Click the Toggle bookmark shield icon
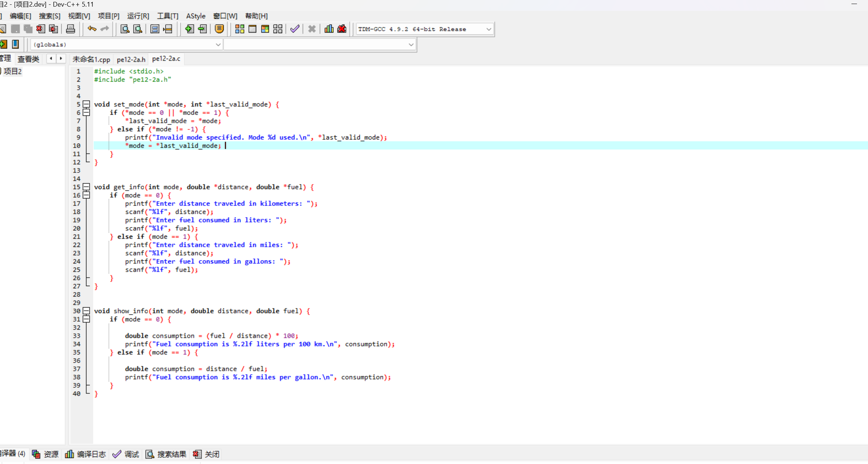Screen dimensions: 868x464 tap(219, 29)
